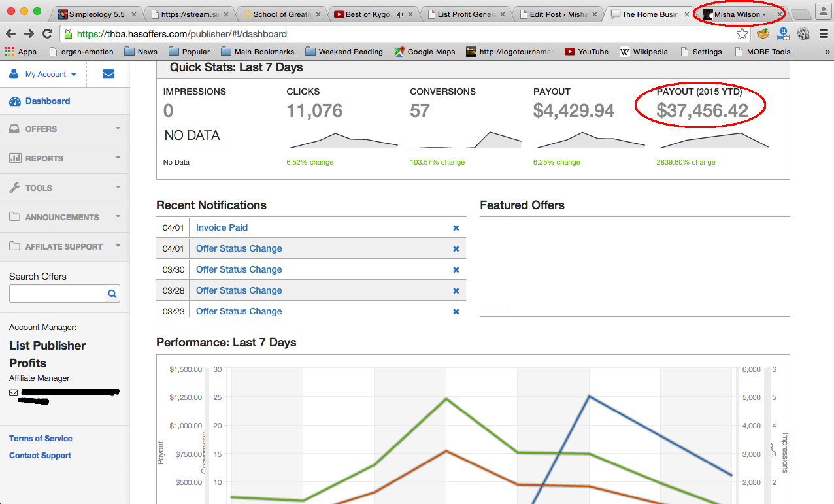Click the Amazon extension icon in toolbar
This screenshot has height=504, width=834.
click(783, 34)
